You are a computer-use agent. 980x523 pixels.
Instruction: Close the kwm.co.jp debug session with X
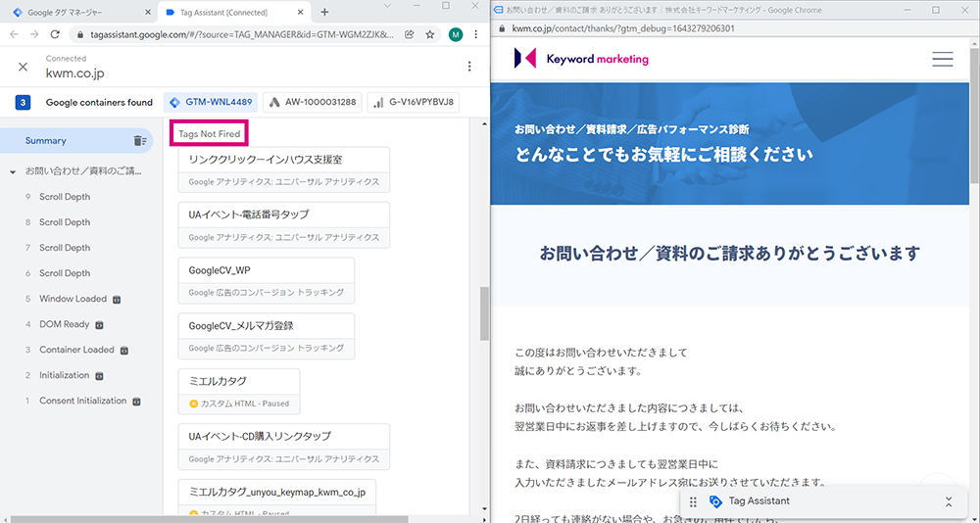point(24,67)
